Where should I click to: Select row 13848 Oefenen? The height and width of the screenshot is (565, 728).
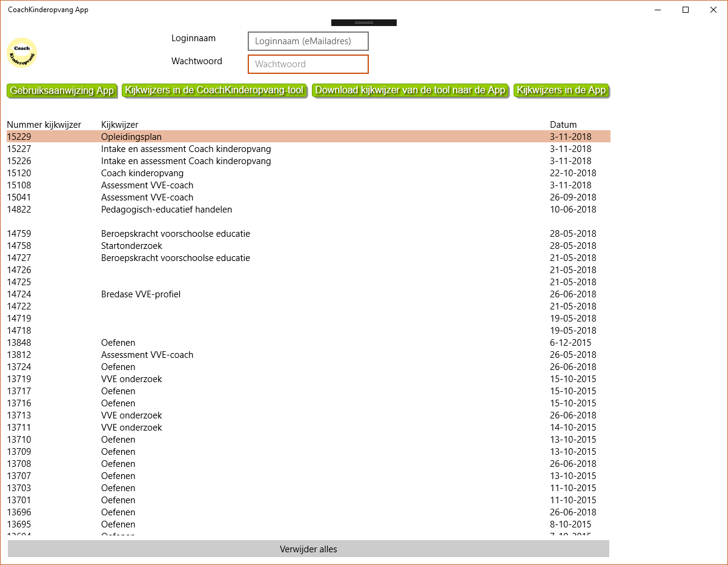point(308,343)
